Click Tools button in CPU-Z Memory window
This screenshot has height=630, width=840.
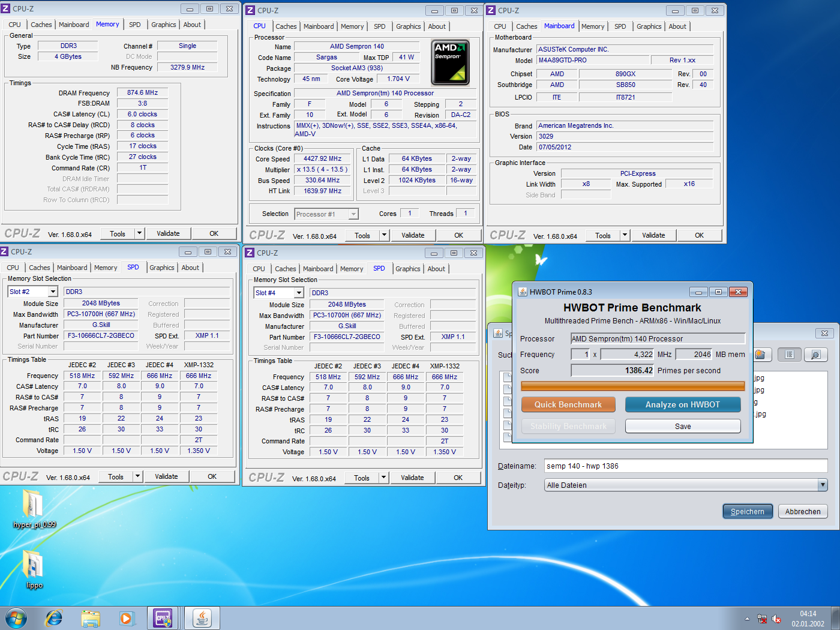pyautogui.click(x=118, y=233)
